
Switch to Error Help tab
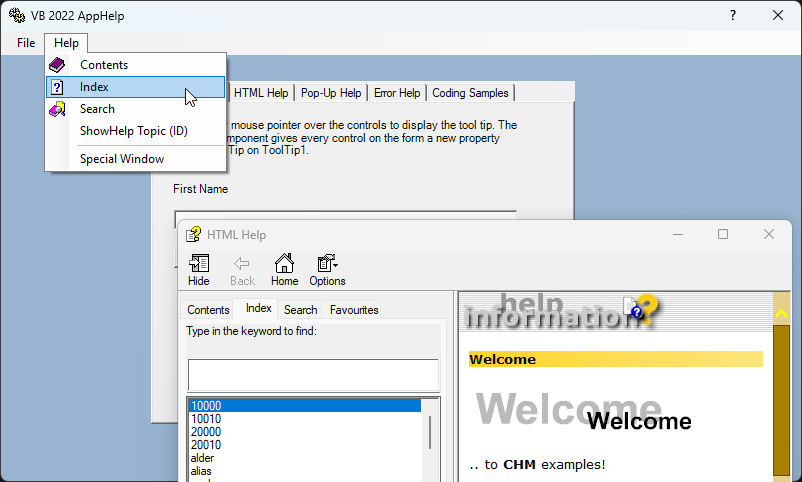pyautogui.click(x=397, y=93)
